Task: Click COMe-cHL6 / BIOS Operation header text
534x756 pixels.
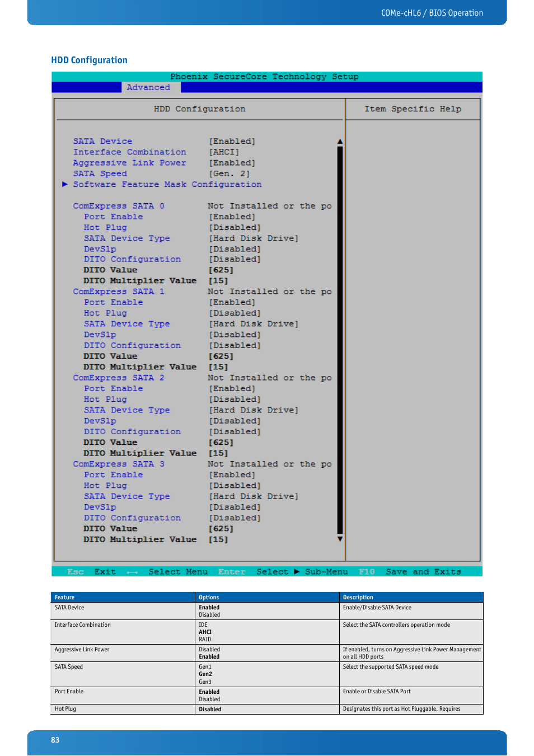Action: (432, 13)
